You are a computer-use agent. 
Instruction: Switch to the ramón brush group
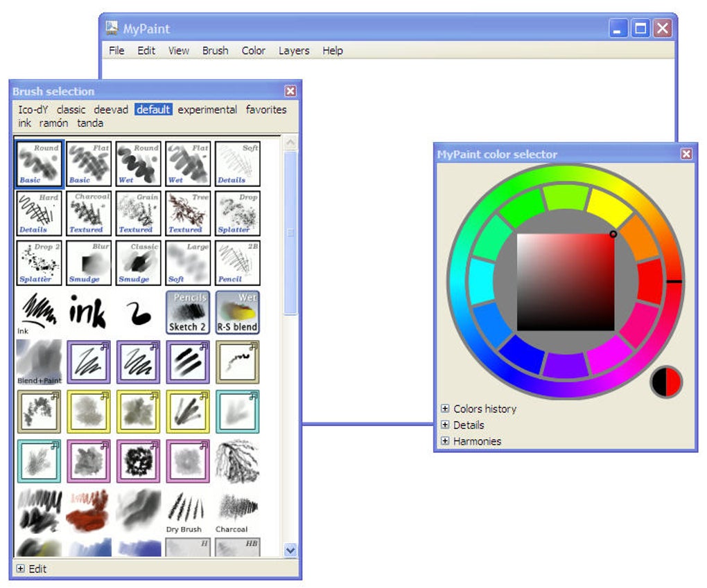(53, 123)
